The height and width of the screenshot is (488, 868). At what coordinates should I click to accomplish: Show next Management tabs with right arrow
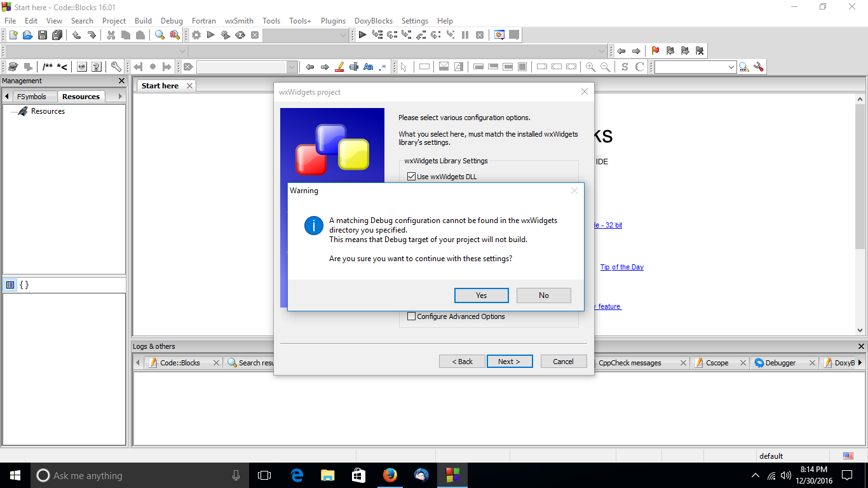click(120, 96)
